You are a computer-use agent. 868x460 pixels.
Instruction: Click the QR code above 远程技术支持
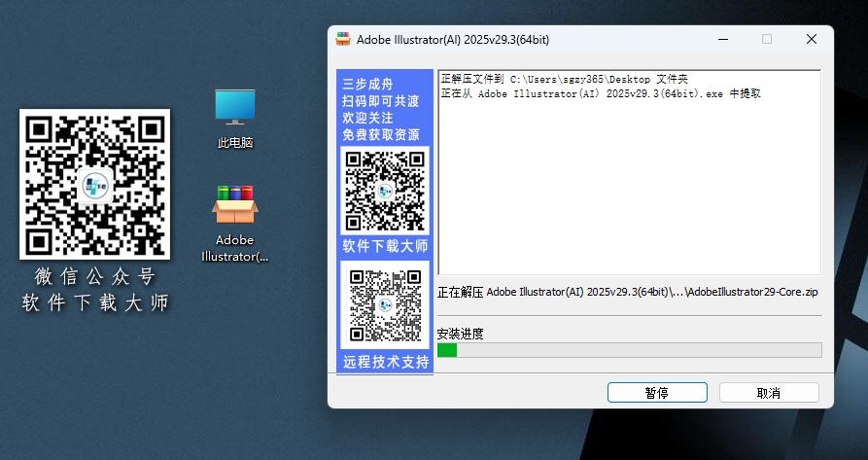(385, 305)
